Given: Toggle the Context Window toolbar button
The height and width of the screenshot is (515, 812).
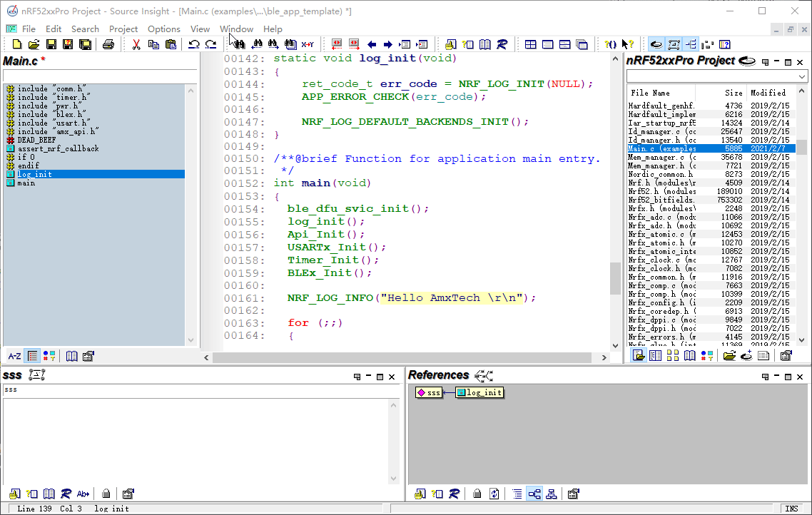Looking at the screenshot, I should pos(674,44).
